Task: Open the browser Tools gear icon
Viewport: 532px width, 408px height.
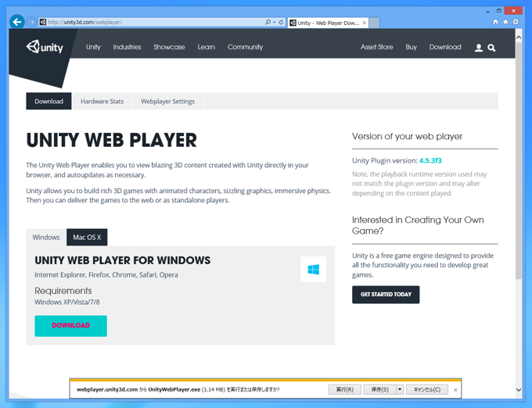Action: [516, 22]
